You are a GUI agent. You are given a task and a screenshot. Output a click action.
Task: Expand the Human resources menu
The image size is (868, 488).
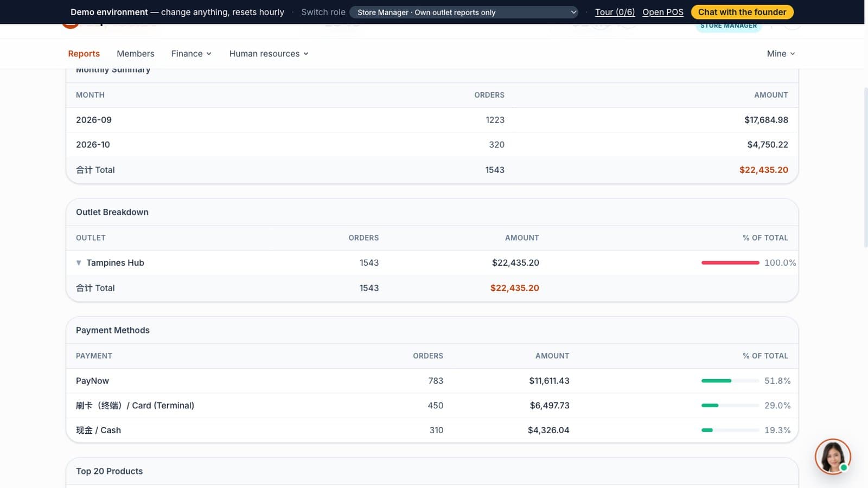(269, 54)
